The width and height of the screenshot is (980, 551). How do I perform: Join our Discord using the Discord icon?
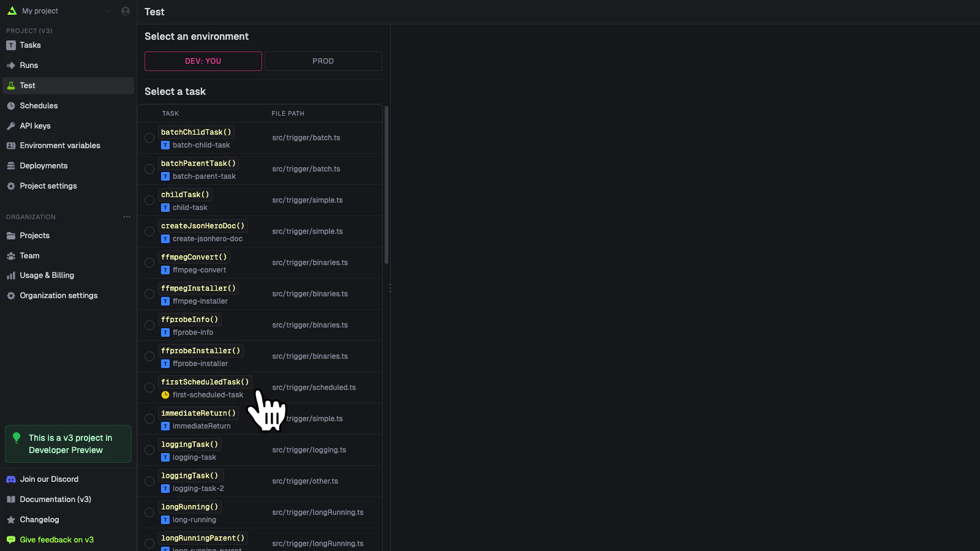click(x=10, y=479)
